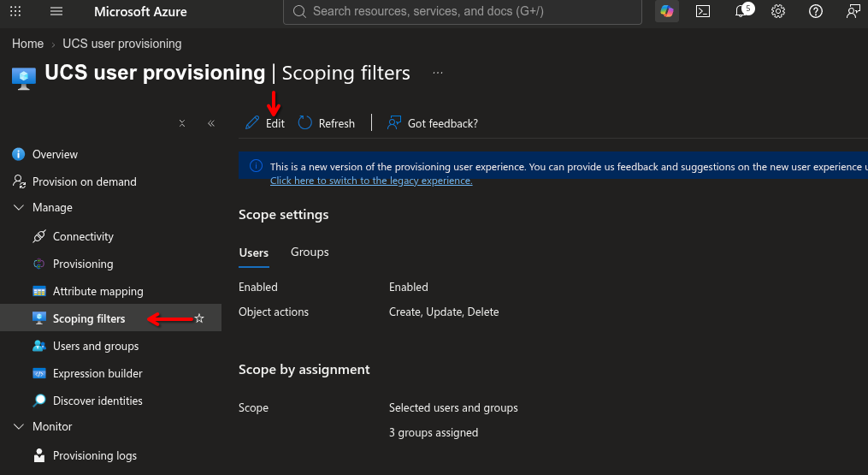Image resolution: width=868 pixels, height=475 pixels.
Task: Collapse the Monitor section chevron
Action: (19, 426)
